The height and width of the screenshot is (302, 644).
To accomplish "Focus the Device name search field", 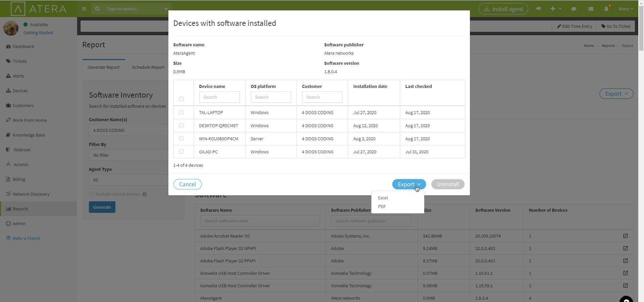I will tap(219, 97).
